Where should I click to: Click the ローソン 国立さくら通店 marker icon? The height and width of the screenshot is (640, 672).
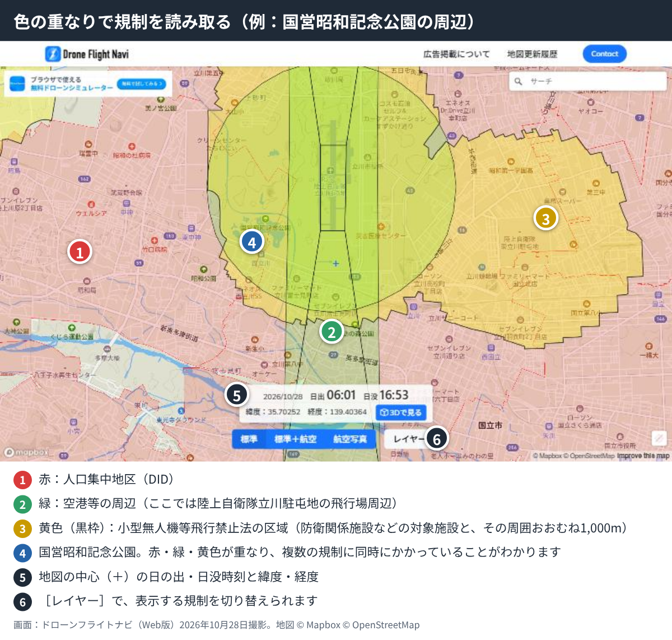pos(580,409)
